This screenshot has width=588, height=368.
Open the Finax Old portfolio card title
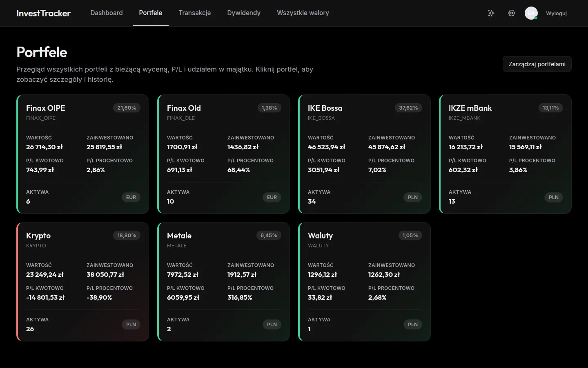click(184, 108)
